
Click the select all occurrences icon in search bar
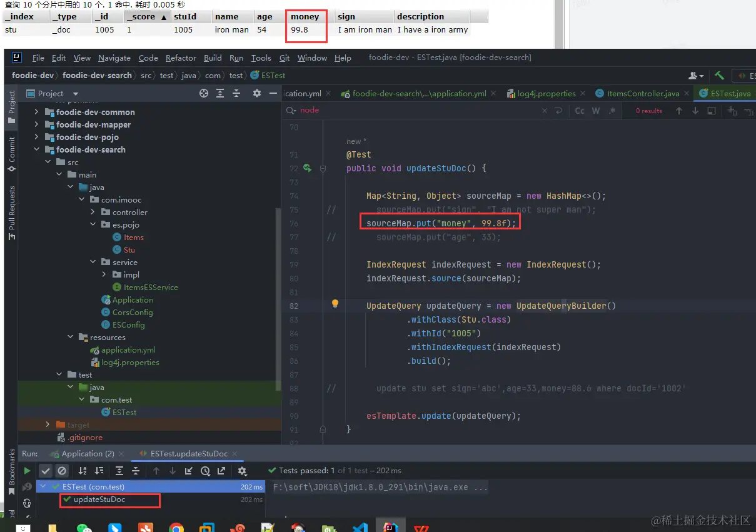(x=712, y=111)
